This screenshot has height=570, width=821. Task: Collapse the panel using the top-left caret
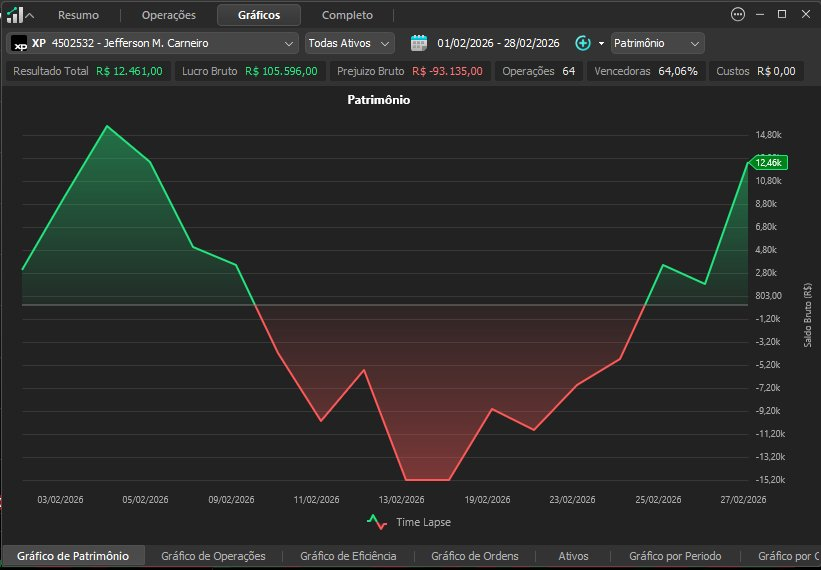pos(30,16)
